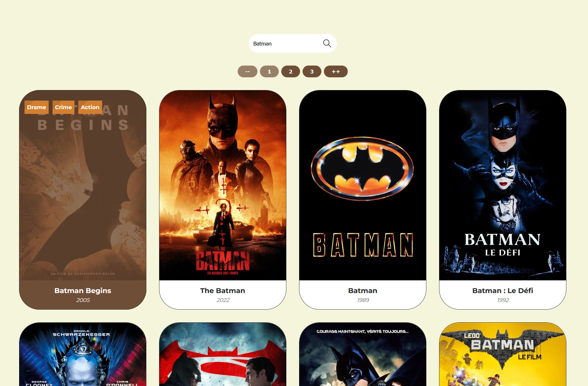Choose the Action genre tag
Screen dimensions: 588x386
point(90,107)
